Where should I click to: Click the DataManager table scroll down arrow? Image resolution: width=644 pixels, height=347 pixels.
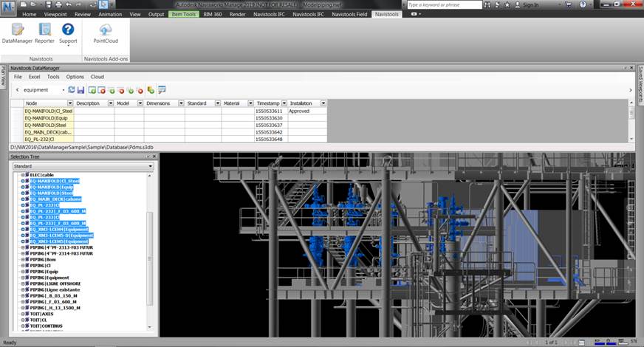631,140
